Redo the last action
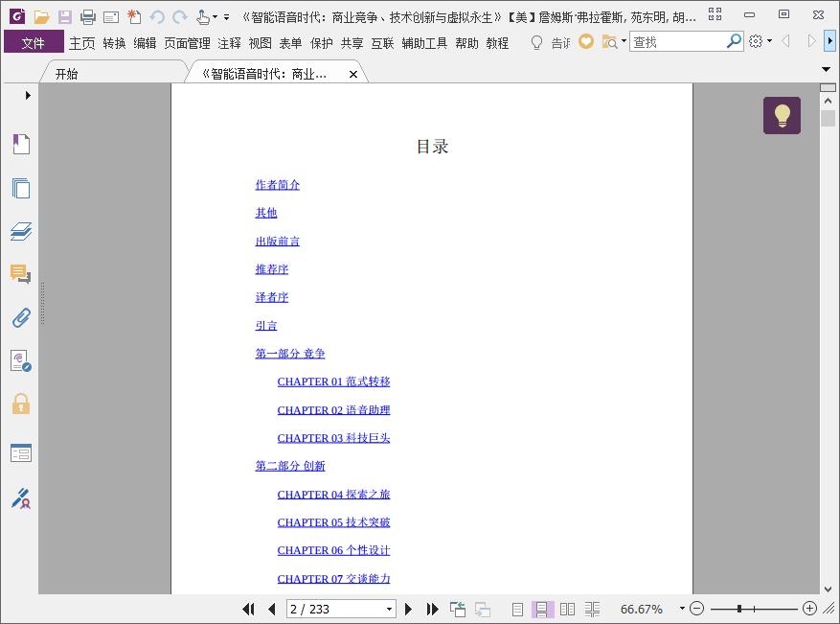This screenshot has width=840, height=624. point(180,17)
